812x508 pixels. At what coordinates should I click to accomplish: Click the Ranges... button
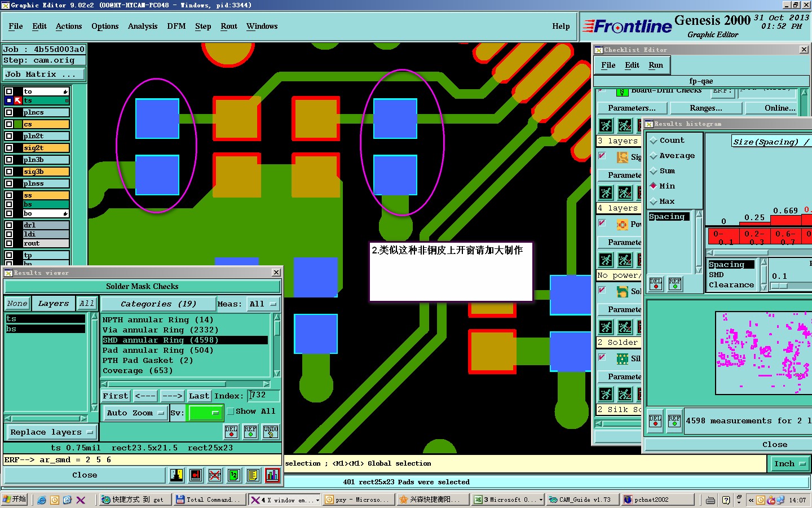point(706,108)
